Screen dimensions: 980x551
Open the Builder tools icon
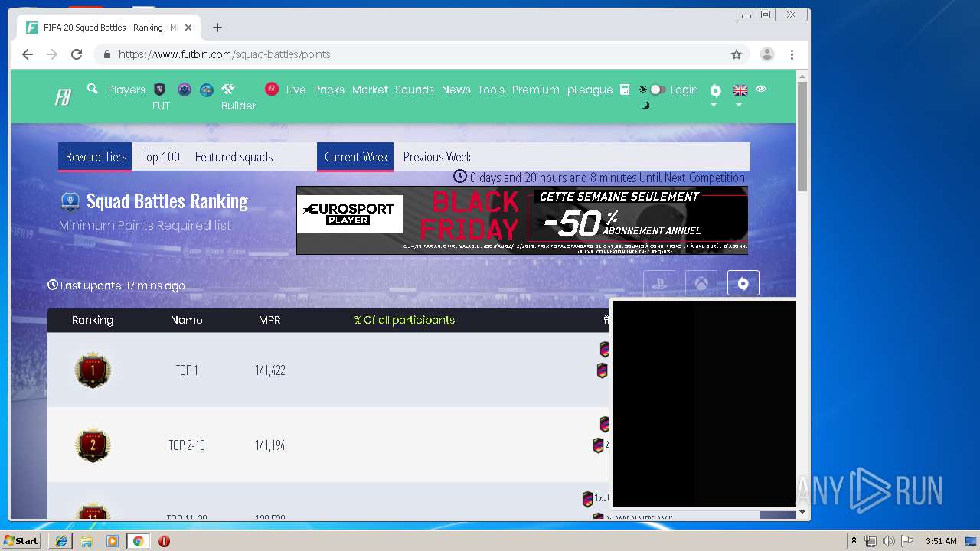pos(228,89)
